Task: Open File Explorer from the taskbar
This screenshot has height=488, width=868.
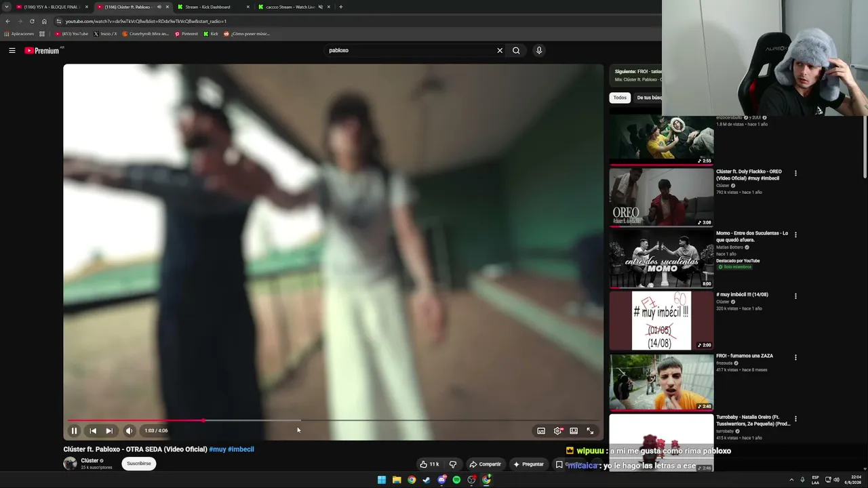Action: click(397, 480)
